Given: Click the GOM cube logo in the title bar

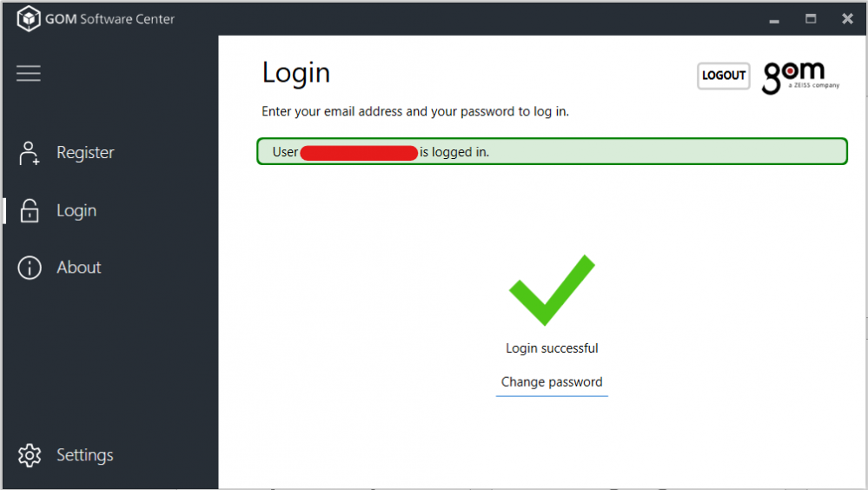Looking at the screenshot, I should point(29,18).
